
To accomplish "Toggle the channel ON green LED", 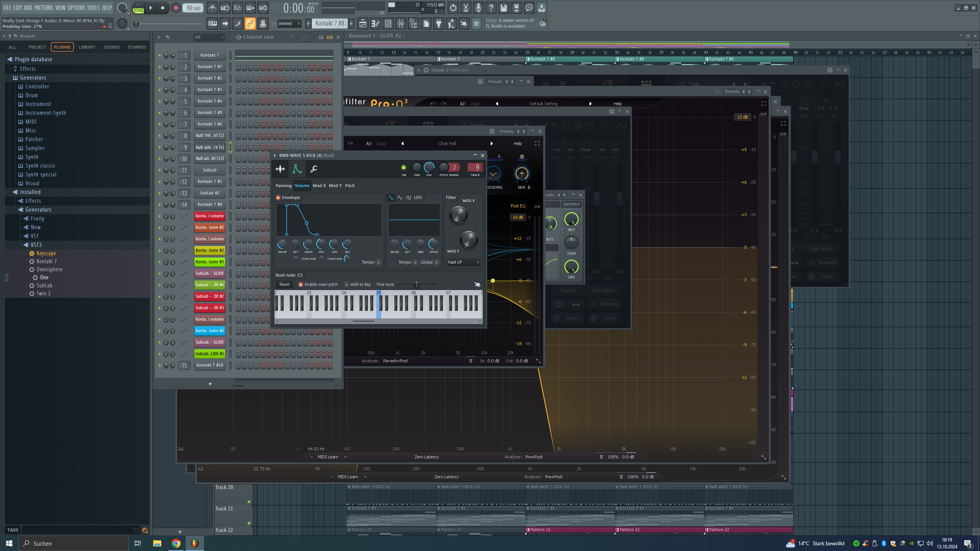I will coord(403,167).
